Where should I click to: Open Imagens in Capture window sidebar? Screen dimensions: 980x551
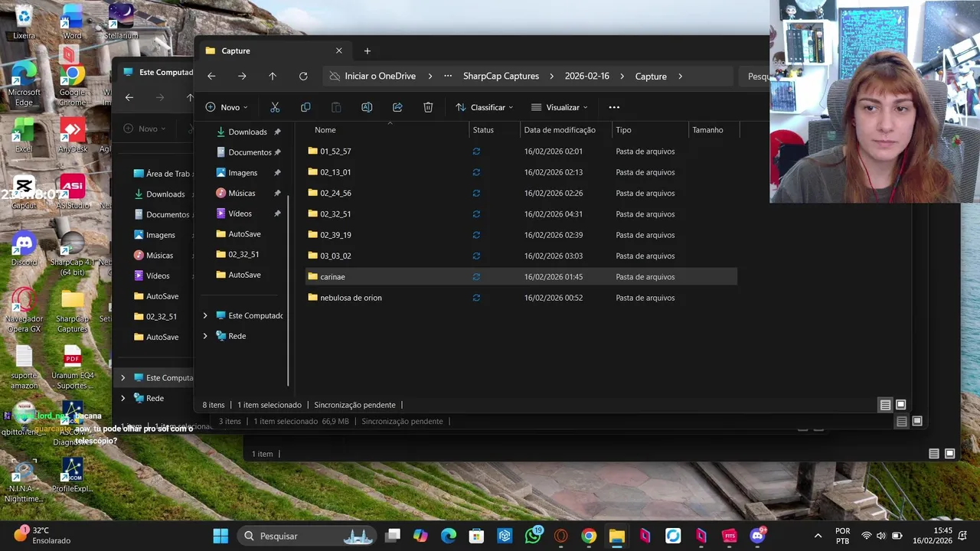[242, 173]
